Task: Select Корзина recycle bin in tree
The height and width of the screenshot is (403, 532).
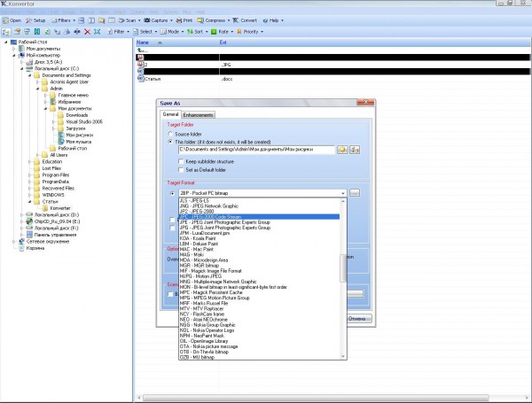Action: (35, 248)
